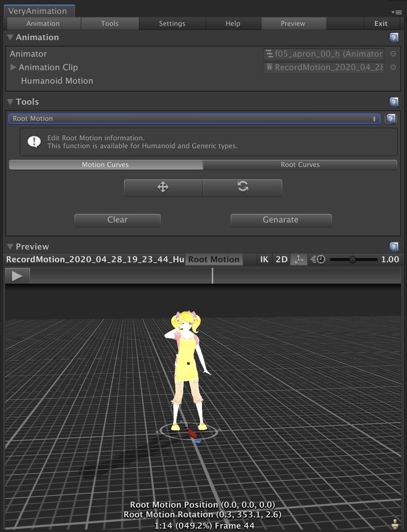Click the Humanoid Motion label
Image resolution: width=407 pixels, height=532 pixels.
[x=57, y=81]
